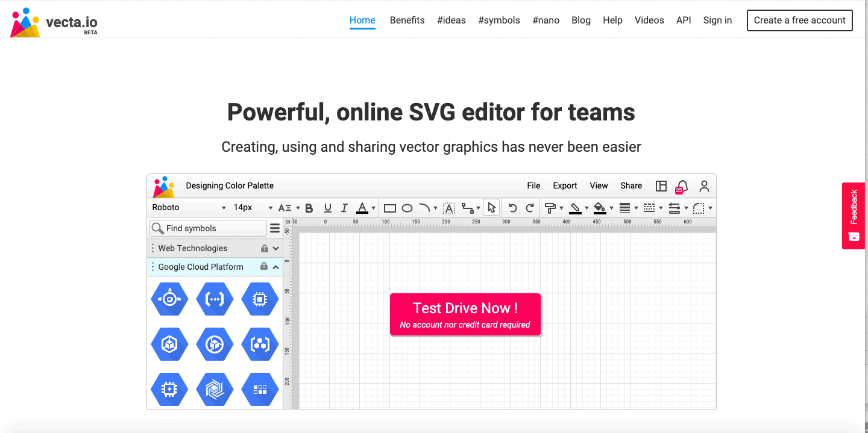Collapse the Google Cloud Platform section
Screen dimensions: 868x433
(x=276, y=267)
